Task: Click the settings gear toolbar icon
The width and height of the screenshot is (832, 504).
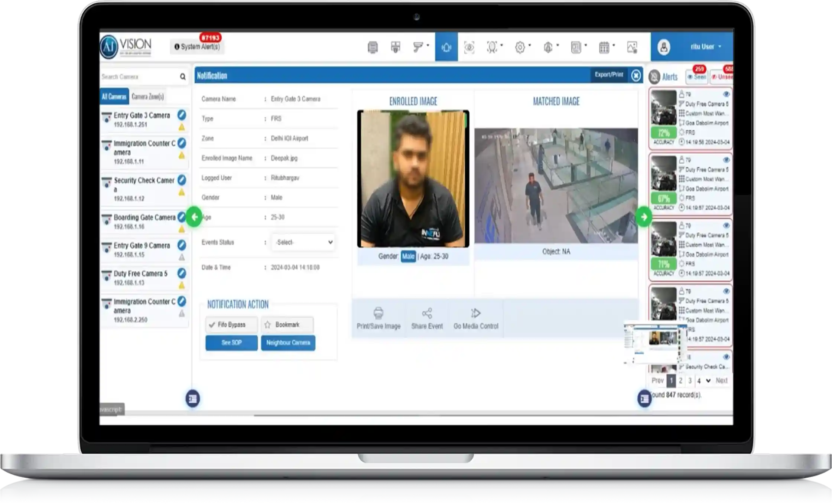Action: point(520,47)
